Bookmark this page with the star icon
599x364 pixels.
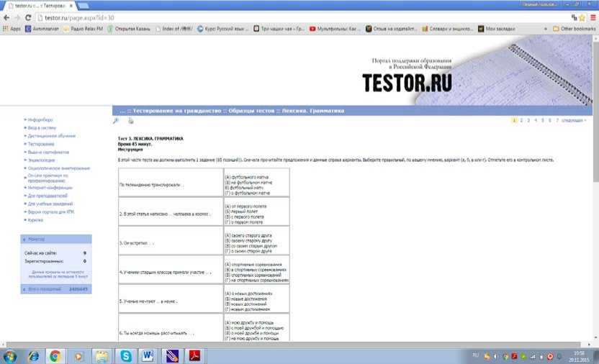(x=582, y=17)
